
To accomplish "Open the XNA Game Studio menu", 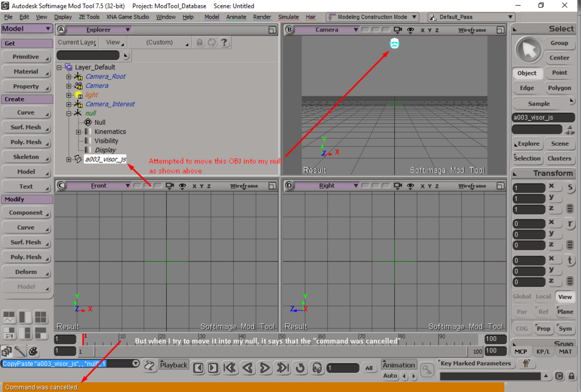I will [128, 17].
